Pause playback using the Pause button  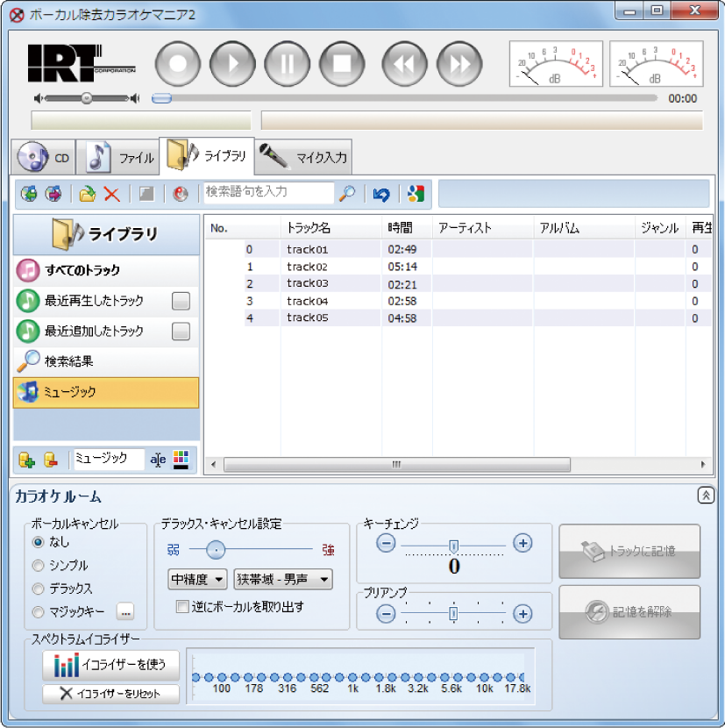click(x=287, y=64)
